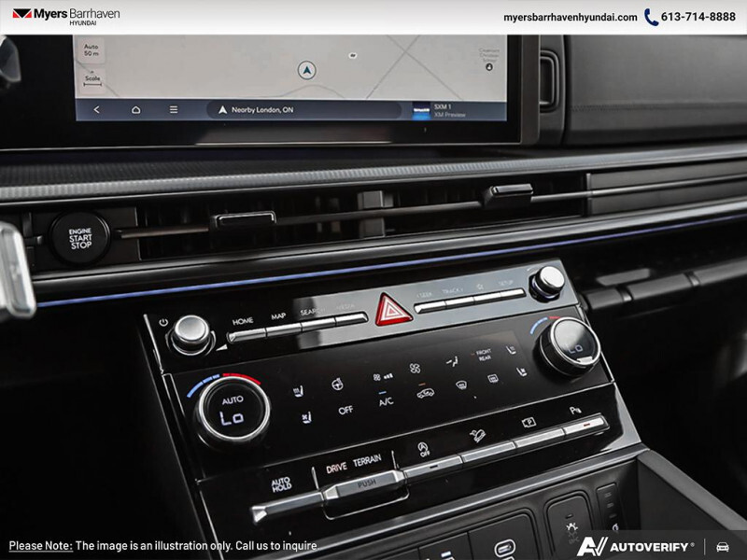
Task: Tap the Scale control on the map
Action: click(92, 78)
